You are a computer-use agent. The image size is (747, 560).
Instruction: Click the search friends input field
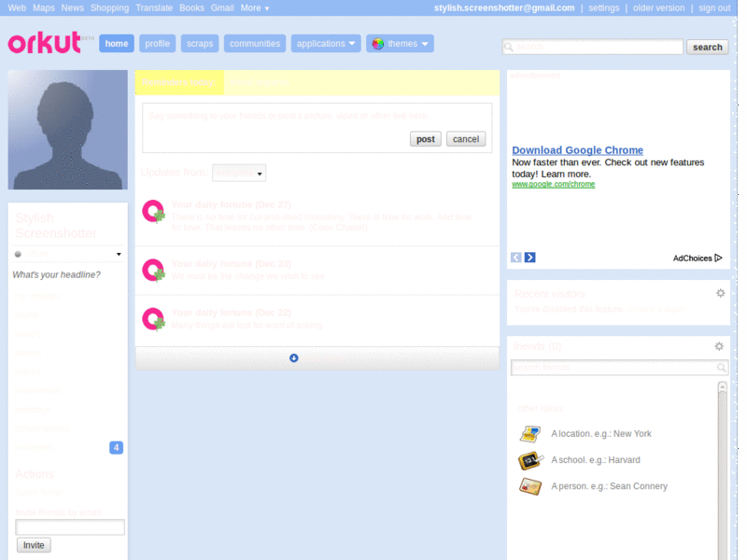[x=619, y=368]
